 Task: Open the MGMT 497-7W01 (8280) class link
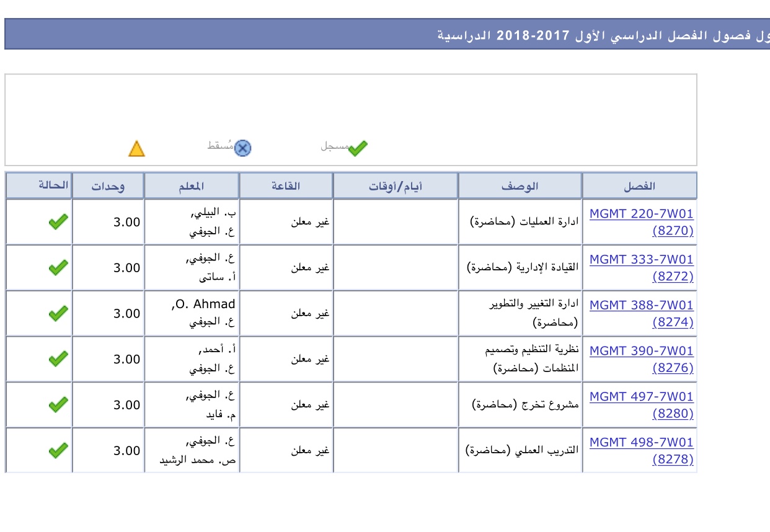(641, 405)
